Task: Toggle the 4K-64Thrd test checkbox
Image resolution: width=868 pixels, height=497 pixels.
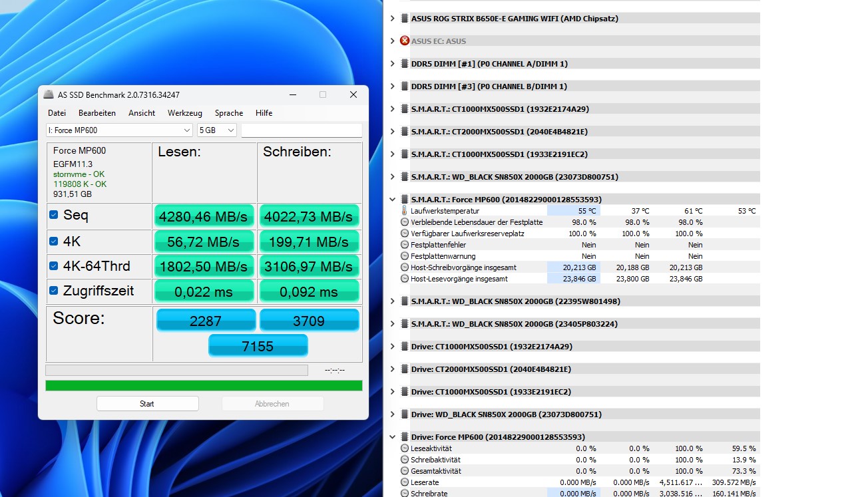Action: click(x=54, y=265)
